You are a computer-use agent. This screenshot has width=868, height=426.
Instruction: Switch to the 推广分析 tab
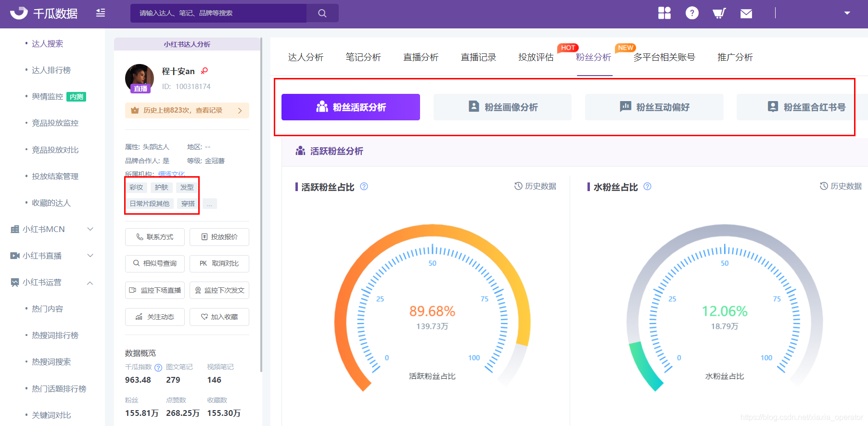[x=735, y=57]
